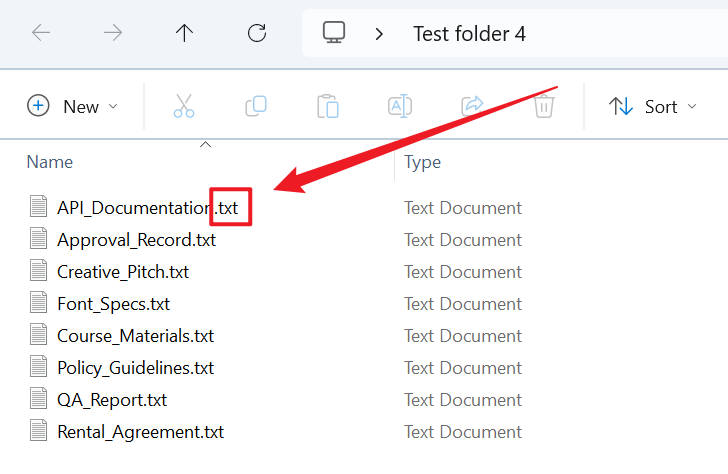Open the New item dropdown
The width and height of the screenshot is (728, 474).
point(73,106)
